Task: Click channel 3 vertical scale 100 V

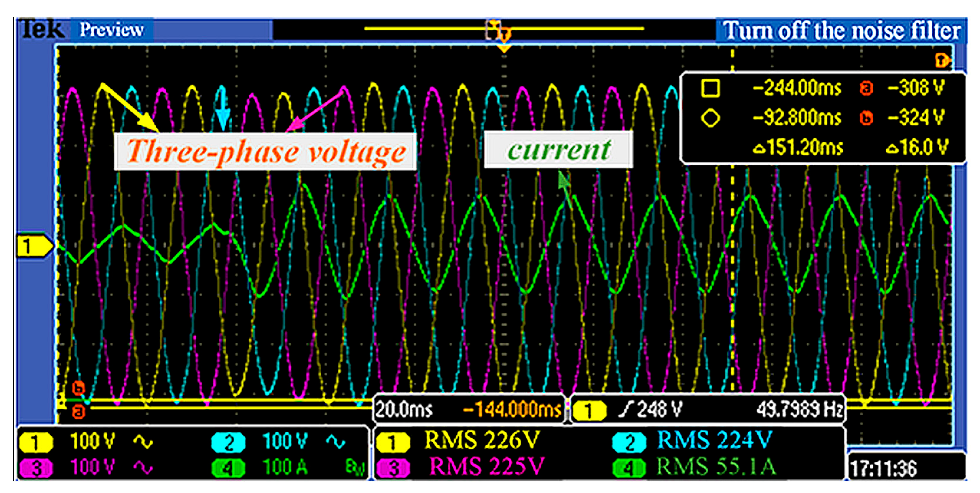Action: point(93,467)
